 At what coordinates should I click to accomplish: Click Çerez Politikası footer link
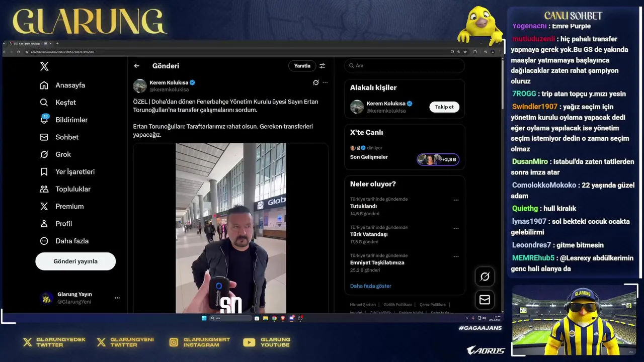tap(433, 305)
